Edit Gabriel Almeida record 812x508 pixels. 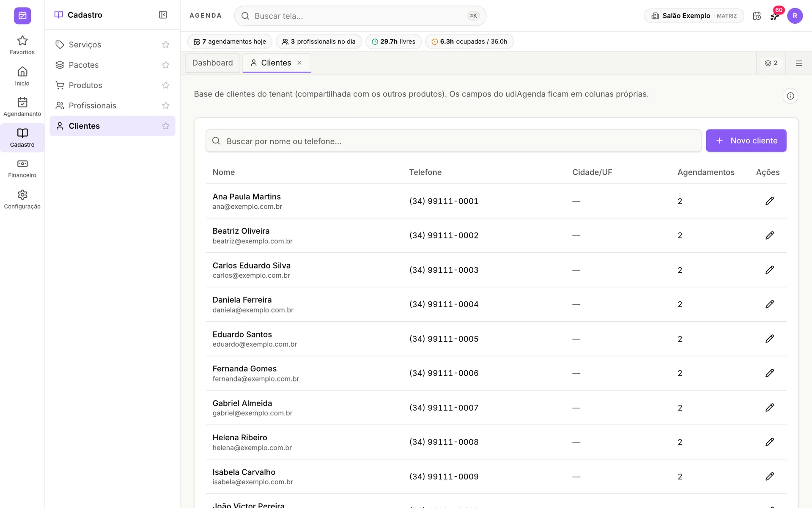pos(769,408)
